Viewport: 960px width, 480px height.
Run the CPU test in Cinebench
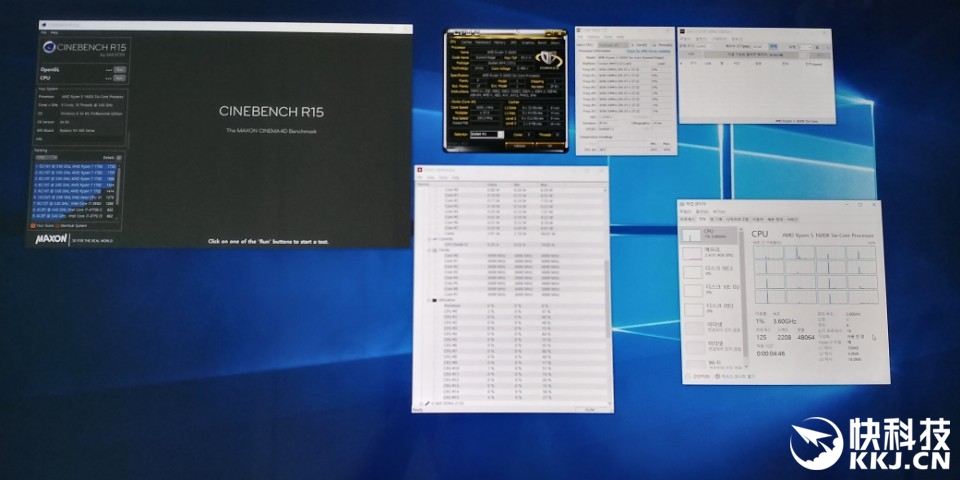(x=120, y=78)
